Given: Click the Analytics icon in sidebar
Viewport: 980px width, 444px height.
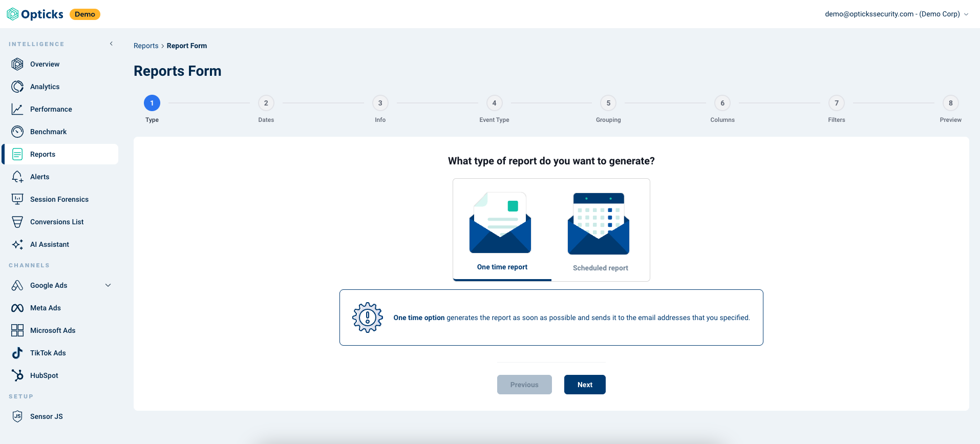Looking at the screenshot, I should pyautogui.click(x=17, y=87).
